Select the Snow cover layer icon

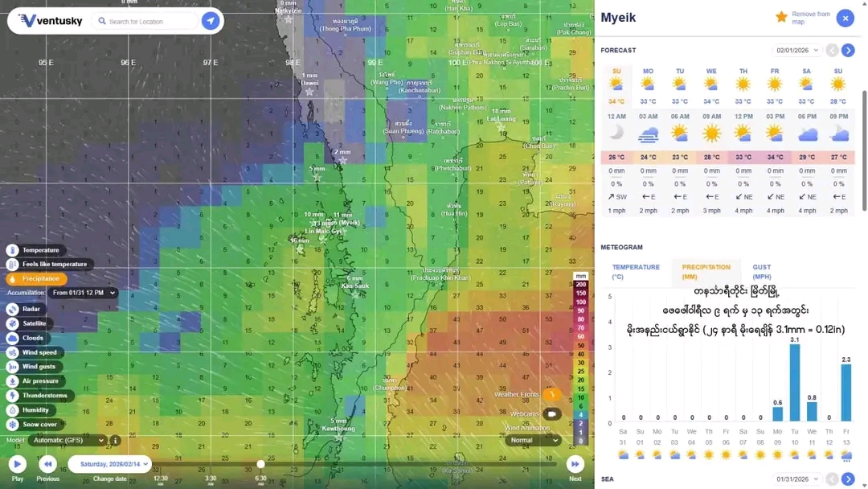point(12,424)
